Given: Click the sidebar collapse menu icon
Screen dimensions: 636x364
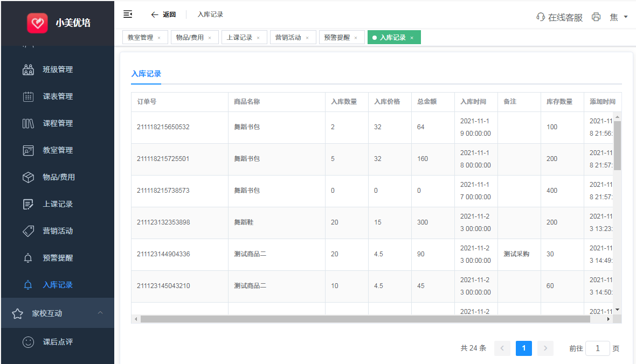Looking at the screenshot, I should click(x=128, y=14).
